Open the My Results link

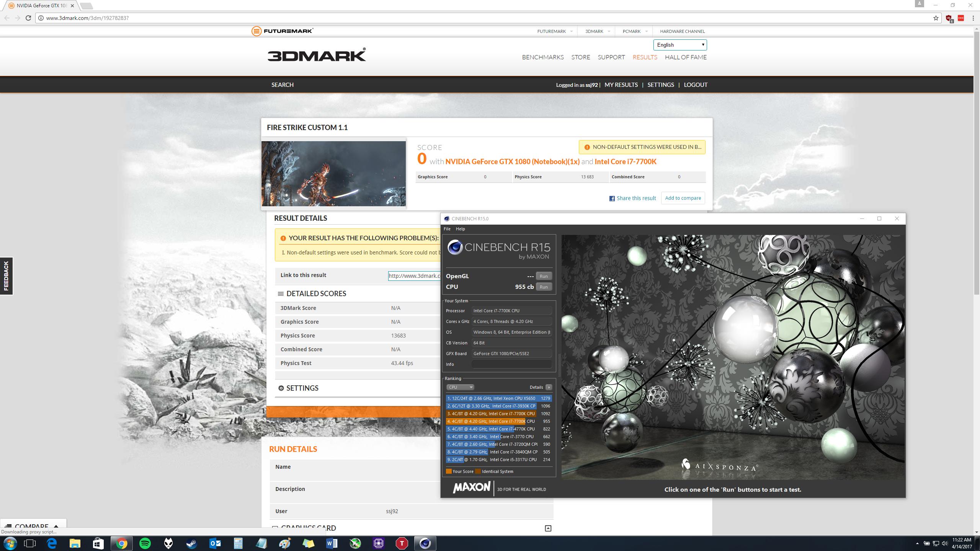(621, 85)
